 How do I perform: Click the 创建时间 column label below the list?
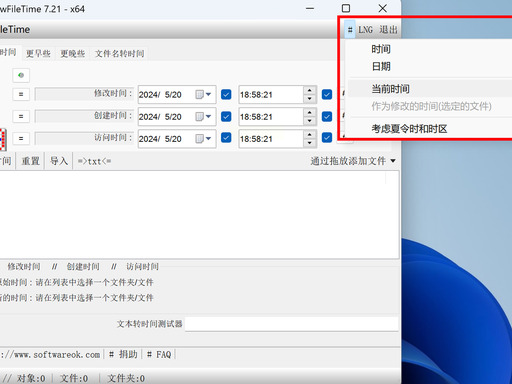click(83, 266)
